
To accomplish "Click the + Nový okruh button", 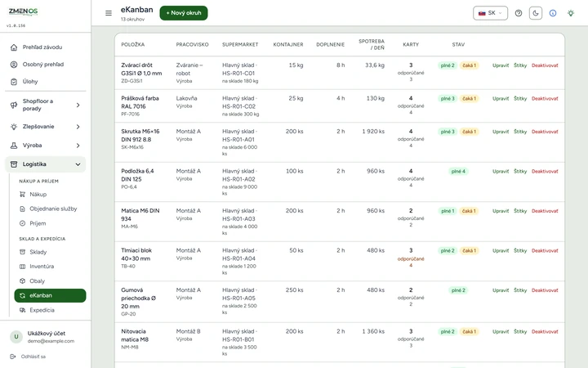I will (x=184, y=13).
